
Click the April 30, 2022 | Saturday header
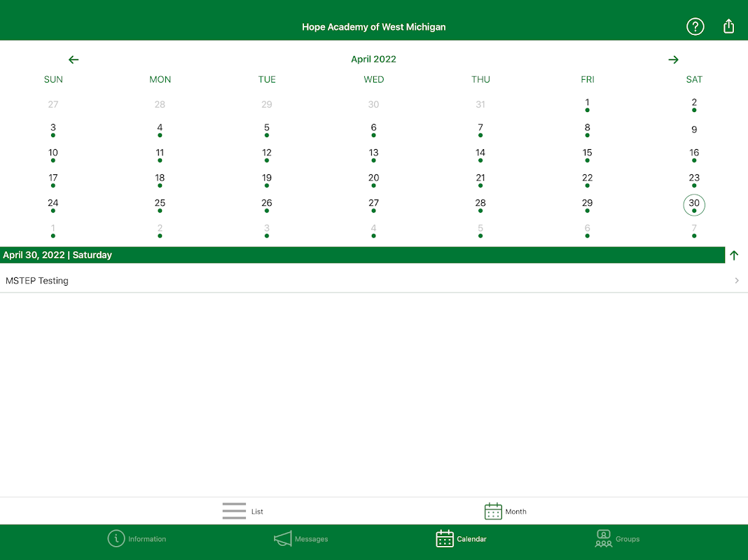(57, 255)
